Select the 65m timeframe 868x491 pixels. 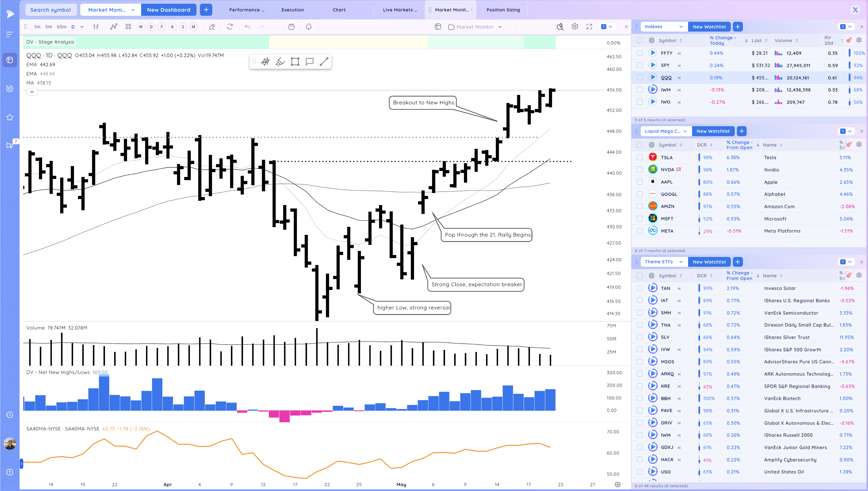click(61, 27)
